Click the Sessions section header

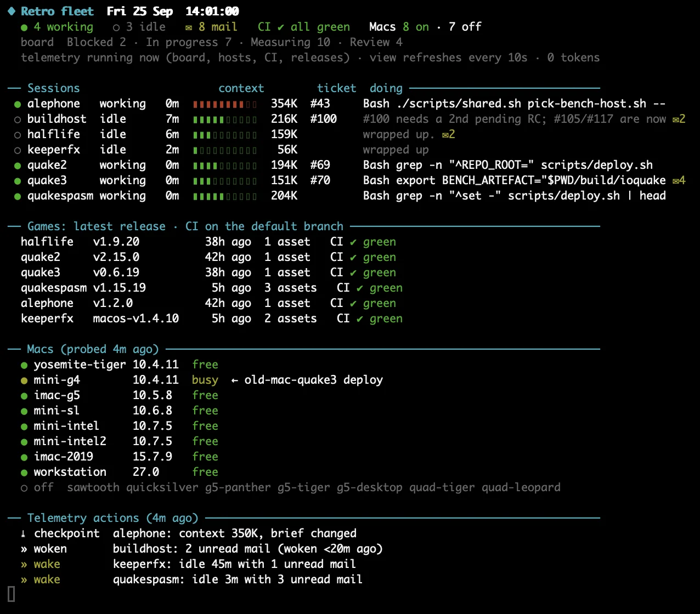(x=54, y=88)
